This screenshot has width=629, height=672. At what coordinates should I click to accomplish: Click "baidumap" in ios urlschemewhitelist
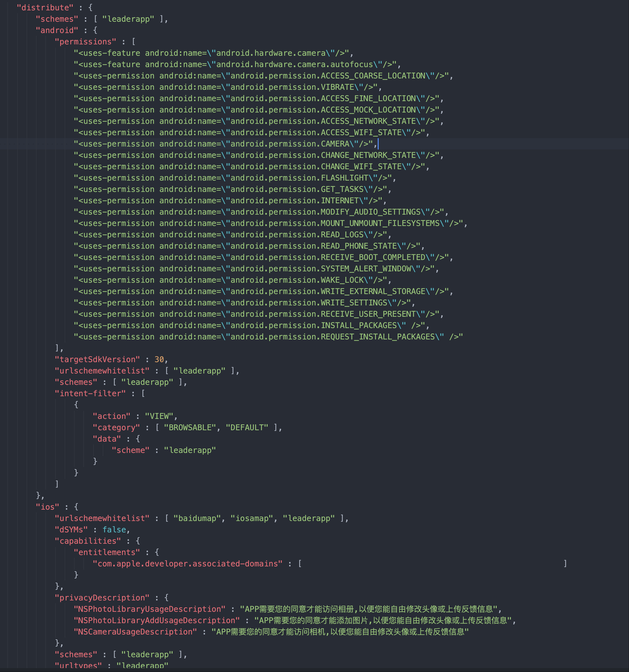(x=197, y=518)
